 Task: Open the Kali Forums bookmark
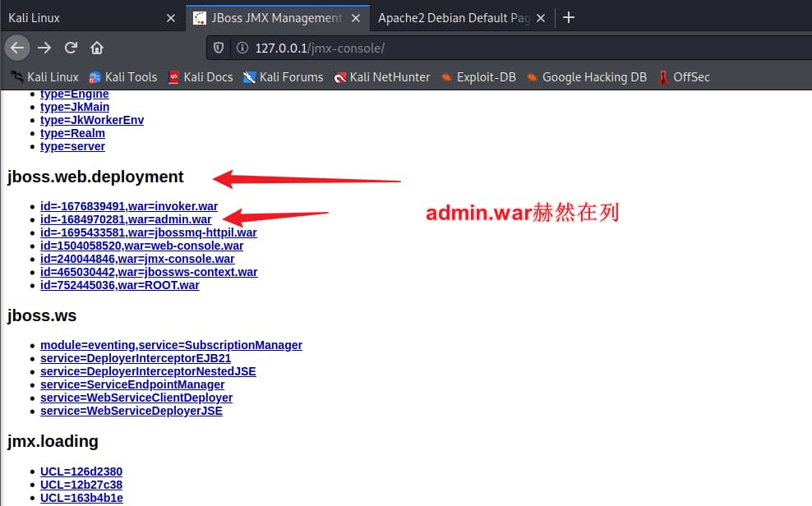point(284,77)
